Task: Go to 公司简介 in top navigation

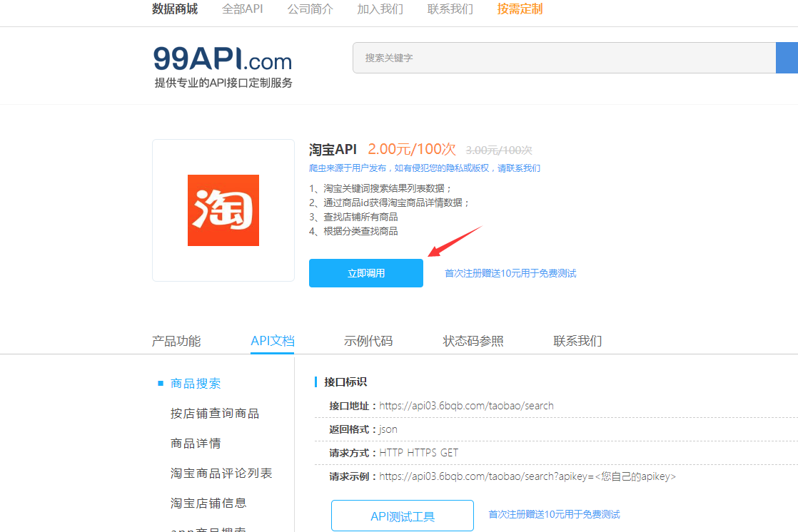Action: pyautogui.click(x=310, y=9)
